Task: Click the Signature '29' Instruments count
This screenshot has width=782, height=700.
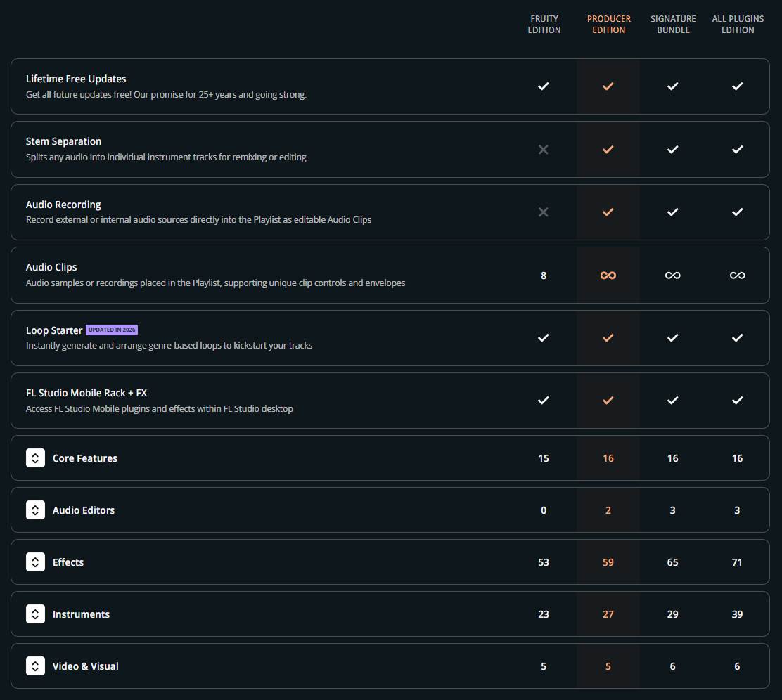Action: click(x=673, y=614)
